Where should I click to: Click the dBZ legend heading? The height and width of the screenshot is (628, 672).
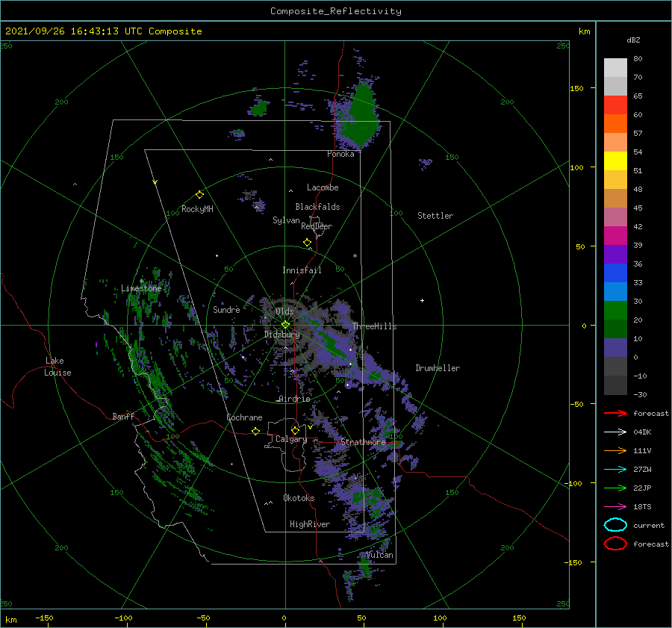(633, 40)
